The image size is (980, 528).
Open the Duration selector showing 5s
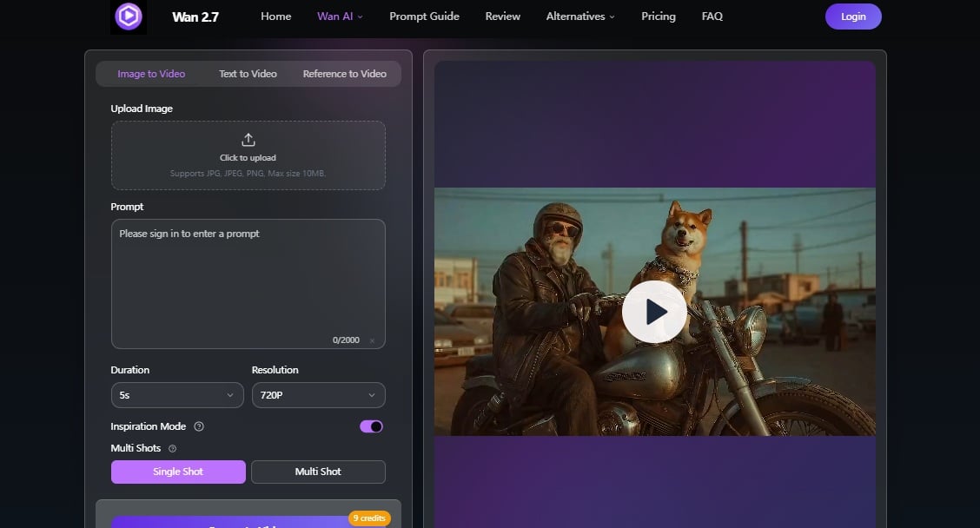[177, 395]
